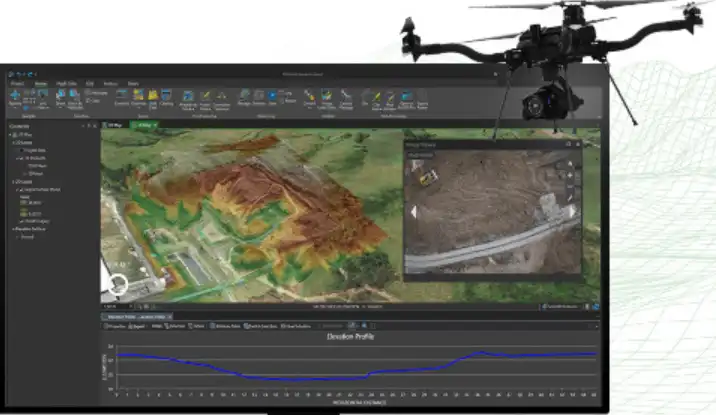The height and width of the screenshot is (415, 716).
Task: Show next image in image viewer popup
Action: click(572, 211)
